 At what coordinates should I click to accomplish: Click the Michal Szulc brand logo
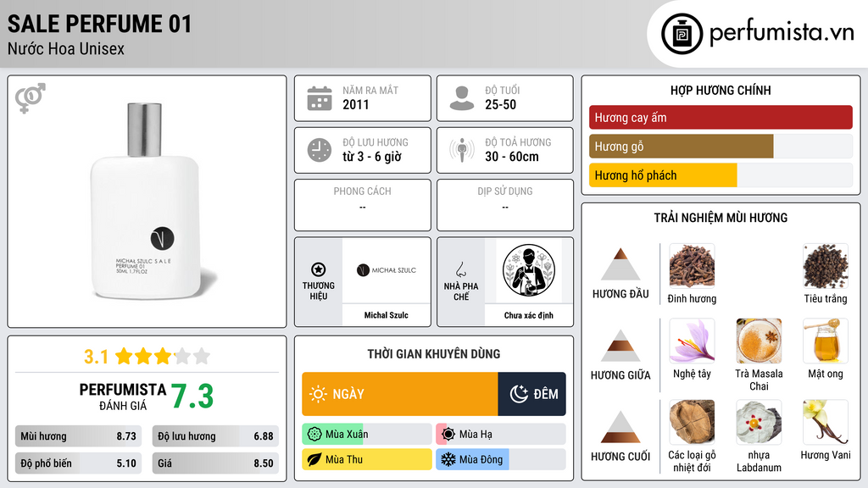386,270
